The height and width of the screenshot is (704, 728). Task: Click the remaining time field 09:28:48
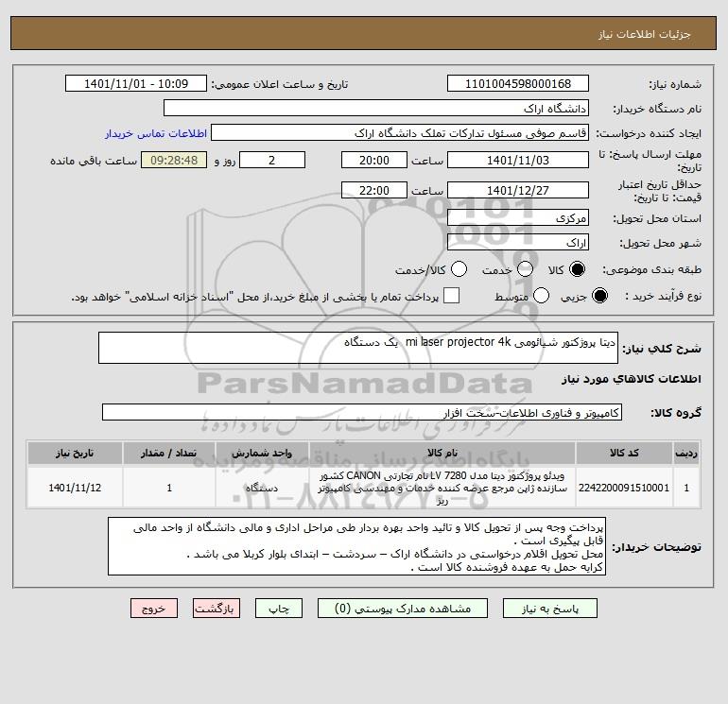[x=174, y=160]
